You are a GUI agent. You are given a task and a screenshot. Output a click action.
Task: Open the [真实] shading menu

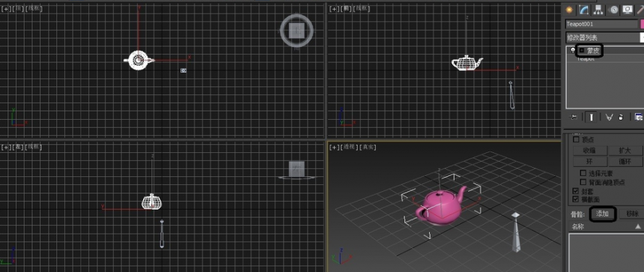tap(368, 147)
